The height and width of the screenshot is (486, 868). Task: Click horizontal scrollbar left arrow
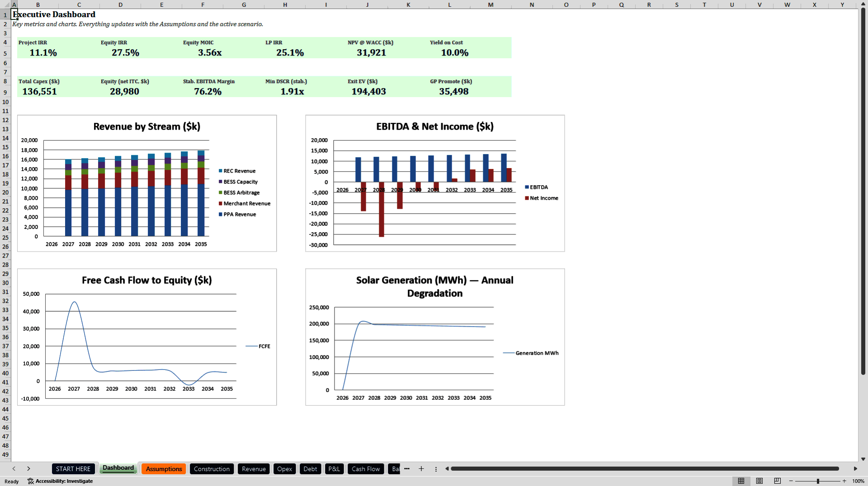pyautogui.click(x=447, y=469)
